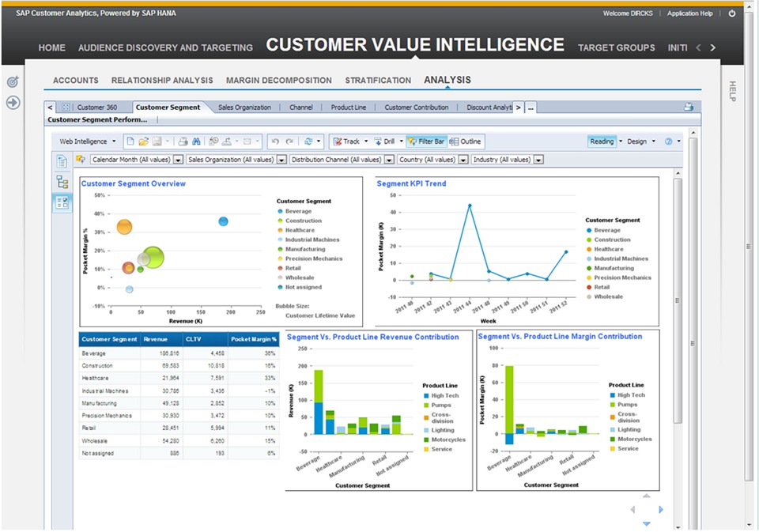Switch to Product Line tab
Image resolution: width=759 pixels, height=532 pixels.
pyautogui.click(x=349, y=108)
